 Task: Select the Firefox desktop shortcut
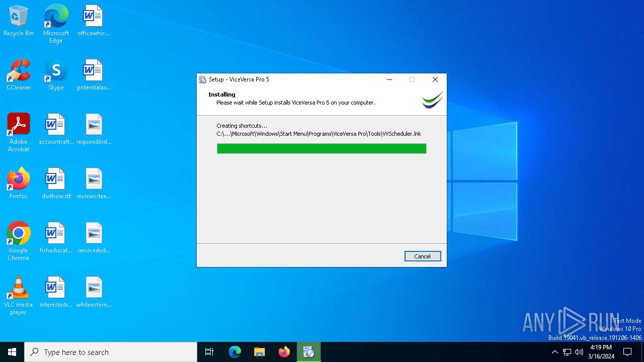(x=19, y=184)
